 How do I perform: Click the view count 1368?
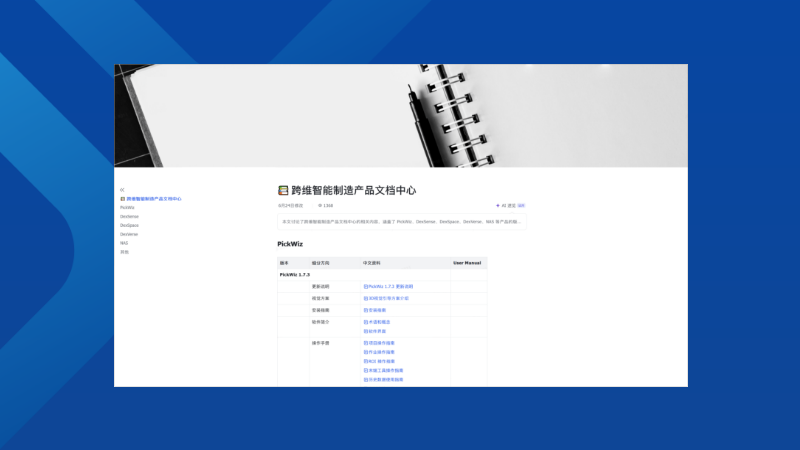[x=328, y=206]
